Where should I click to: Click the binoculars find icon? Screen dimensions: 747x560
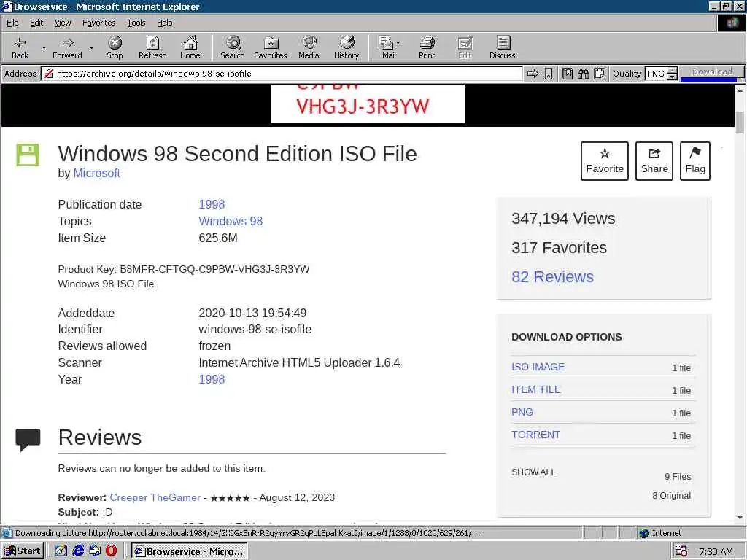pyautogui.click(x=584, y=74)
